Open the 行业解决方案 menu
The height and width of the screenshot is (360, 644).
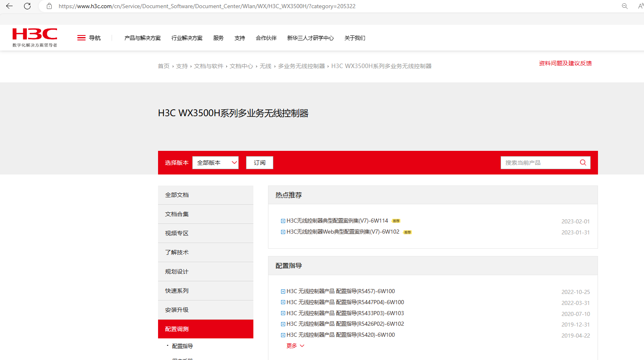click(x=187, y=38)
